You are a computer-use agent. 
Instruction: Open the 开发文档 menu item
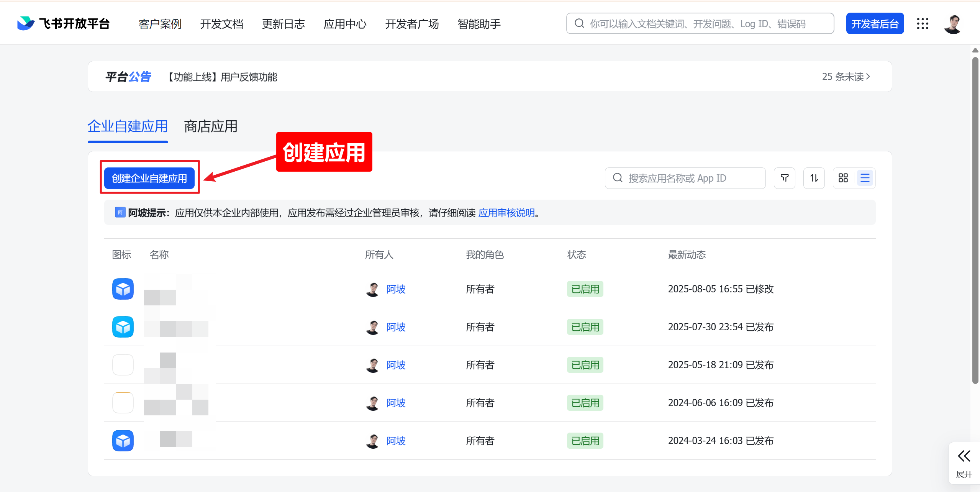coord(222,24)
